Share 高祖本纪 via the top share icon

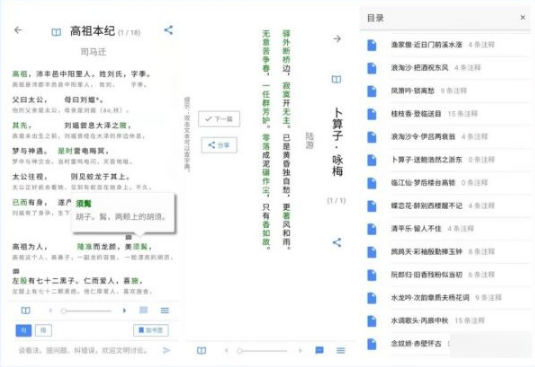169,30
